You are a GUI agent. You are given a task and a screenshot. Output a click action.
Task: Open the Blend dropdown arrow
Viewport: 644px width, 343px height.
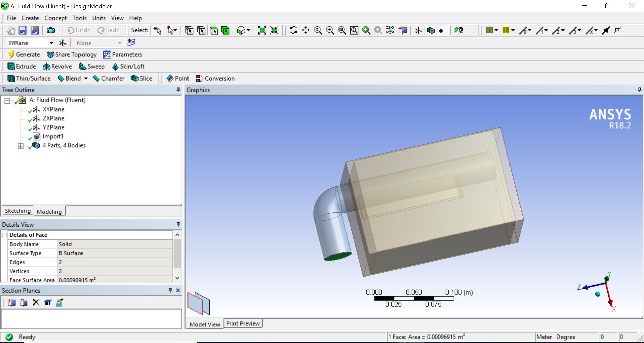pyautogui.click(x=86, y=78)
